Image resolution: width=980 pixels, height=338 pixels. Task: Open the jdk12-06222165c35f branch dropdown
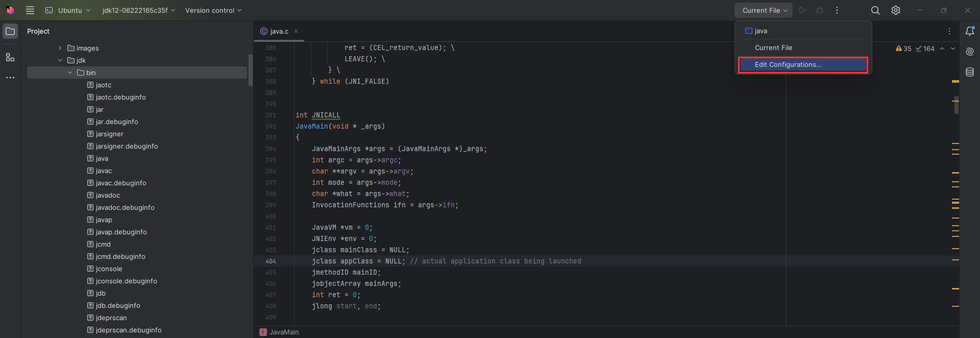click(x=139, y=10)
